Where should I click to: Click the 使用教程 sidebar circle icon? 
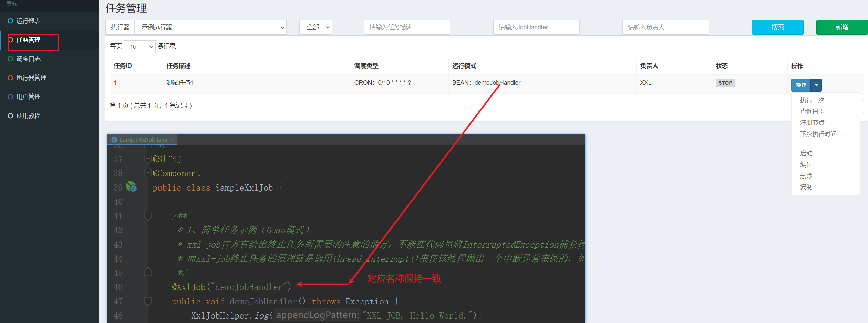point(10,116)
